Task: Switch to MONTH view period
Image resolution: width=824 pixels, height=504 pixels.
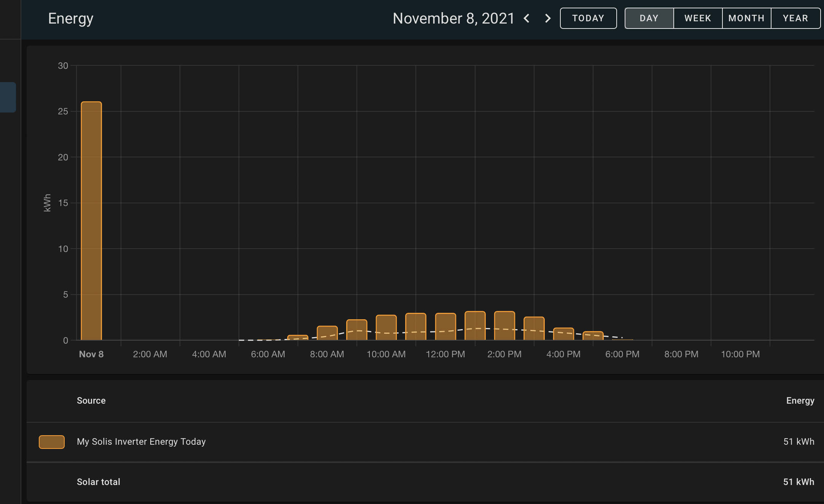Action: [746, 18]
